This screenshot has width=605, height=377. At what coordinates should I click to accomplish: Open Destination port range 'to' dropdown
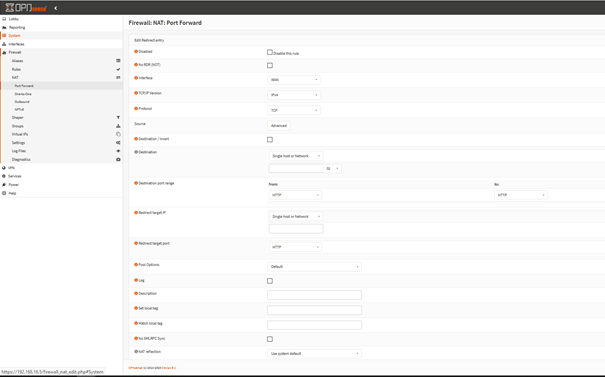(x=521, y=195)
